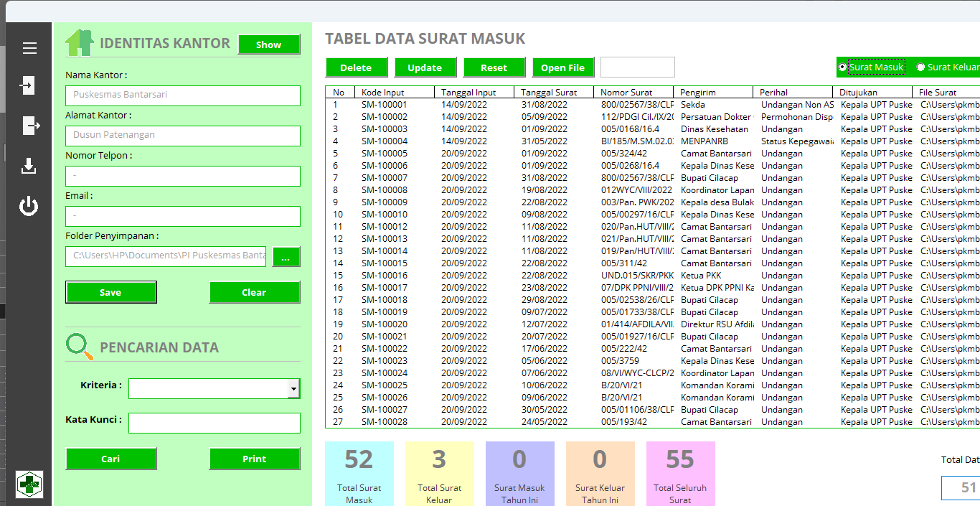Open the hamburger menu in sidebar
This screenshot has width=980, height=506.
coord(29,48)
